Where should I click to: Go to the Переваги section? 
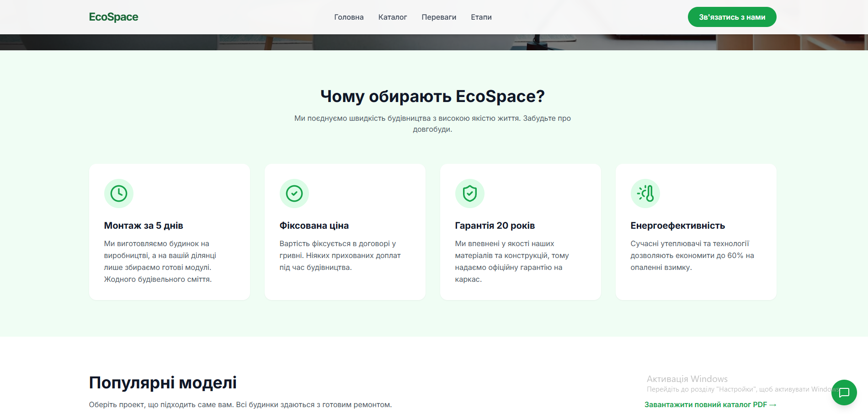point(439,17)
